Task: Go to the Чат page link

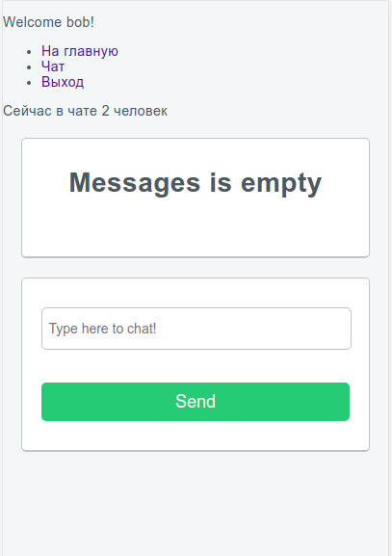Action: [x=53, y=66]
